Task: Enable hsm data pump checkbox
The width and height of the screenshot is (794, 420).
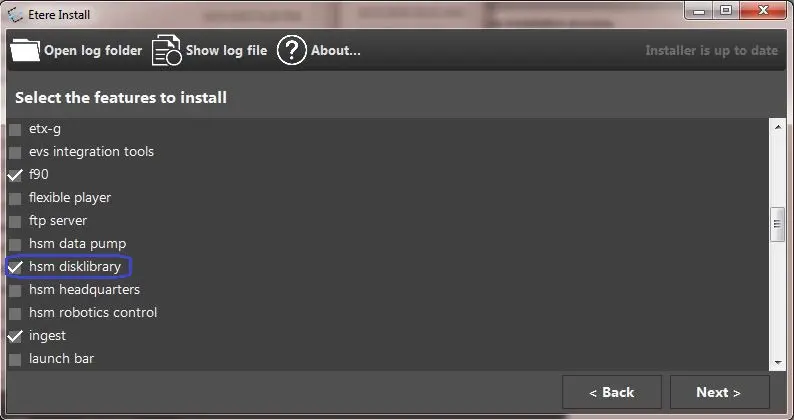Action: [15, 245]
